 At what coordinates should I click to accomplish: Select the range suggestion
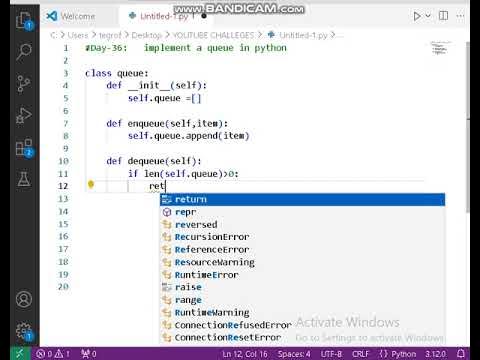coord(302,300)
